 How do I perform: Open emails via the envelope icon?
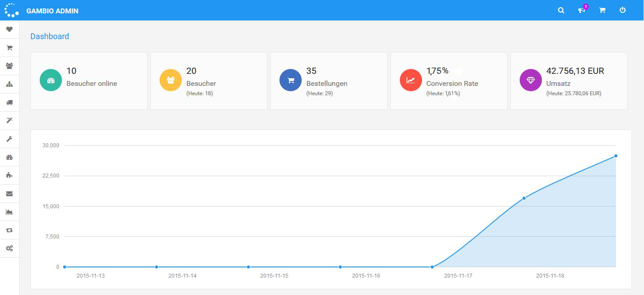click(x=9, y=194)
